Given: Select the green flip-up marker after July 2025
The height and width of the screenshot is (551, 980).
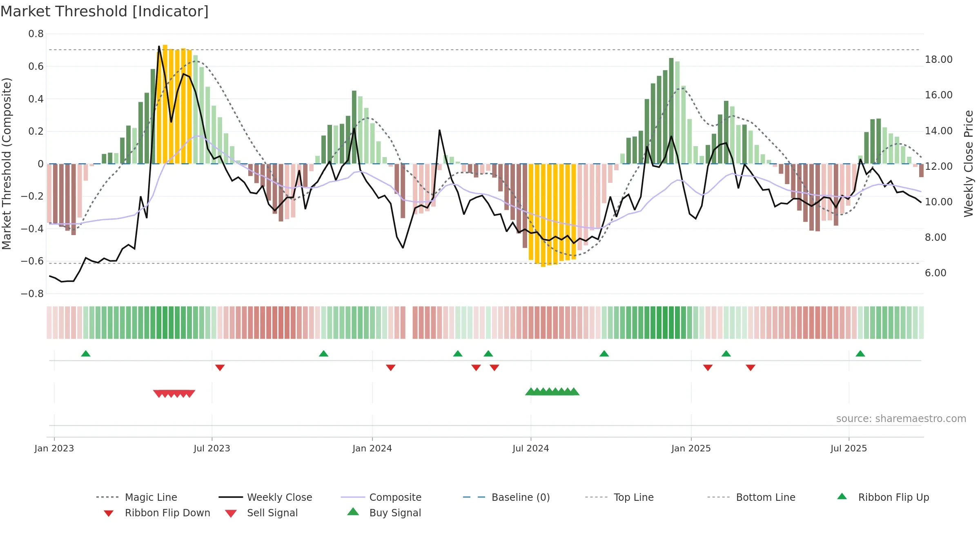Looking at the screenshot, I should tap(860, 353).
